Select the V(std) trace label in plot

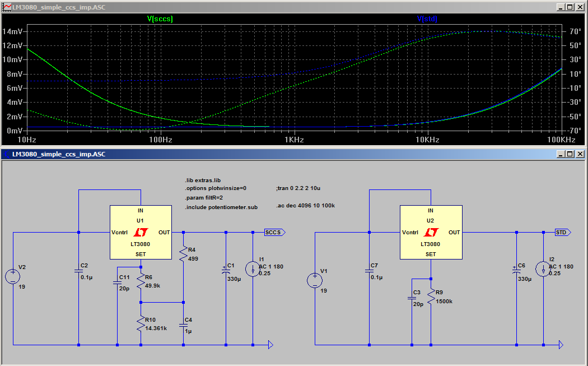tap(427, 18)
